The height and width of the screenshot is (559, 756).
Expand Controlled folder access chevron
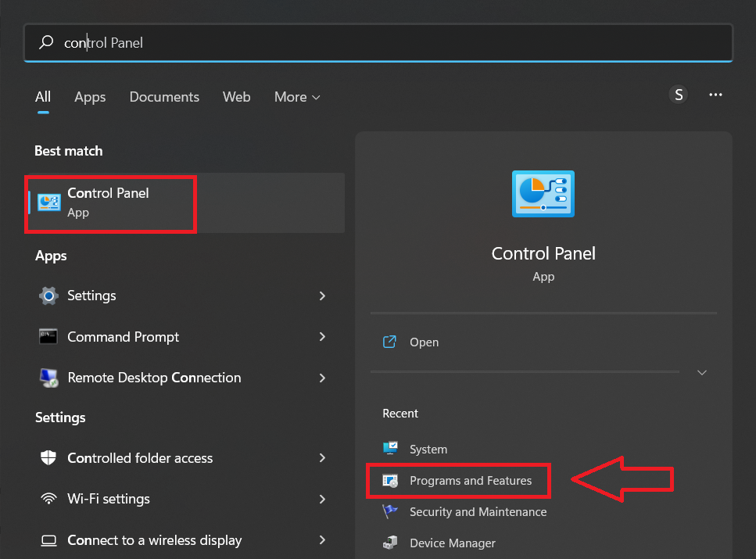click(323, 457)
